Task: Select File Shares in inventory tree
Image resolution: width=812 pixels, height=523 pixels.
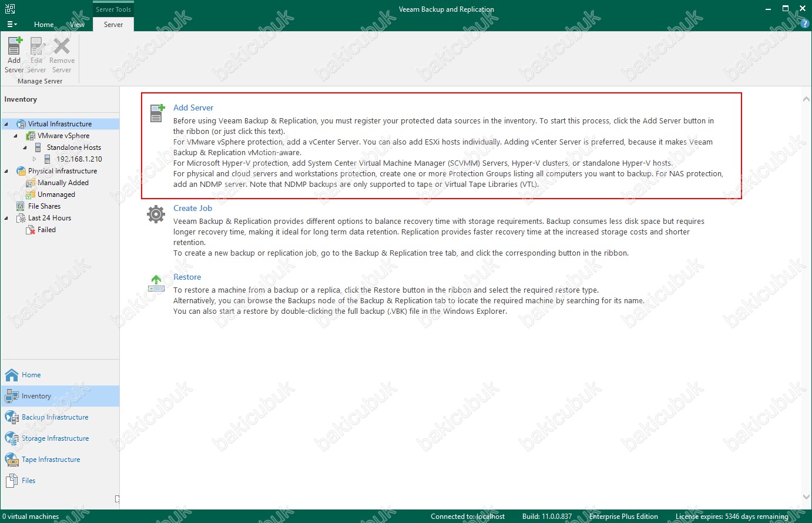Action: tap(44, 206)
